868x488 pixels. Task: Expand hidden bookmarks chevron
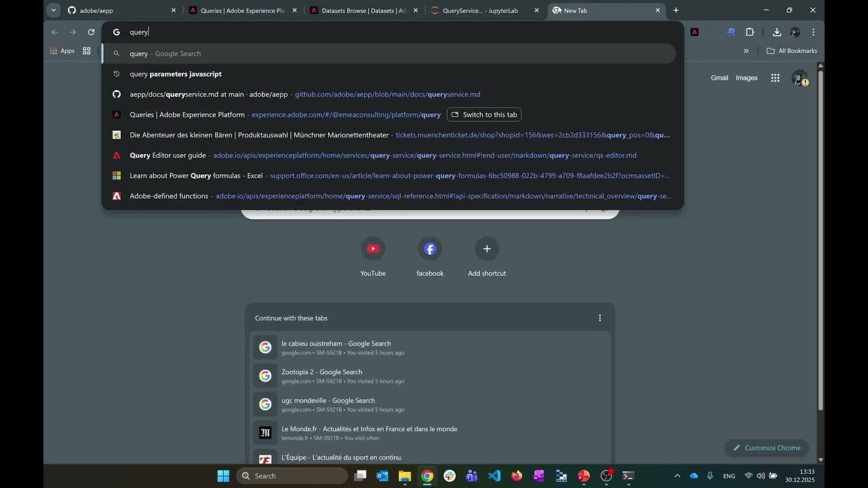click(x=746, y=51)
